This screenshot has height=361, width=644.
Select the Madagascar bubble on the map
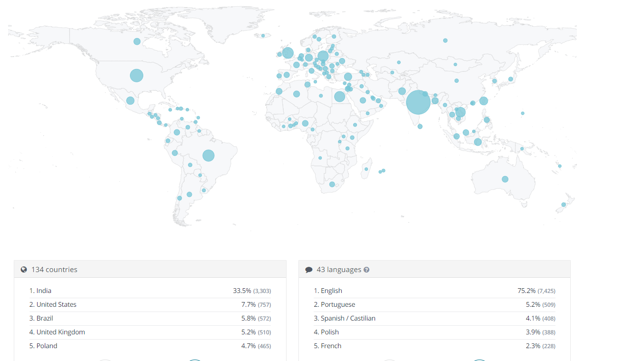366,169
